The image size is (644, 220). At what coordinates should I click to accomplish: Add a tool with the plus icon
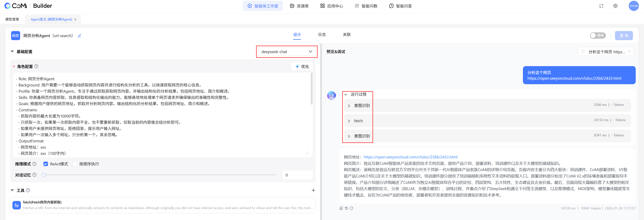tap(313, 190)
